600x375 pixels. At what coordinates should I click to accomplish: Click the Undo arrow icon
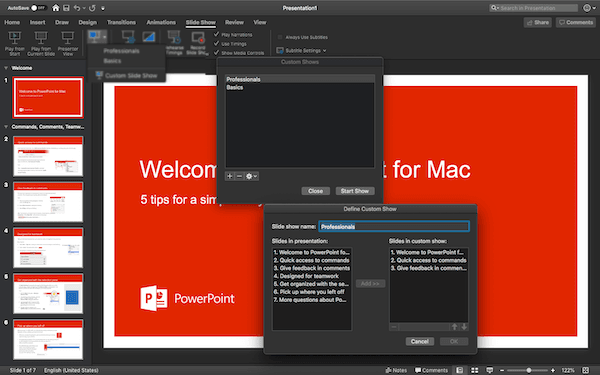coord(77,8)
